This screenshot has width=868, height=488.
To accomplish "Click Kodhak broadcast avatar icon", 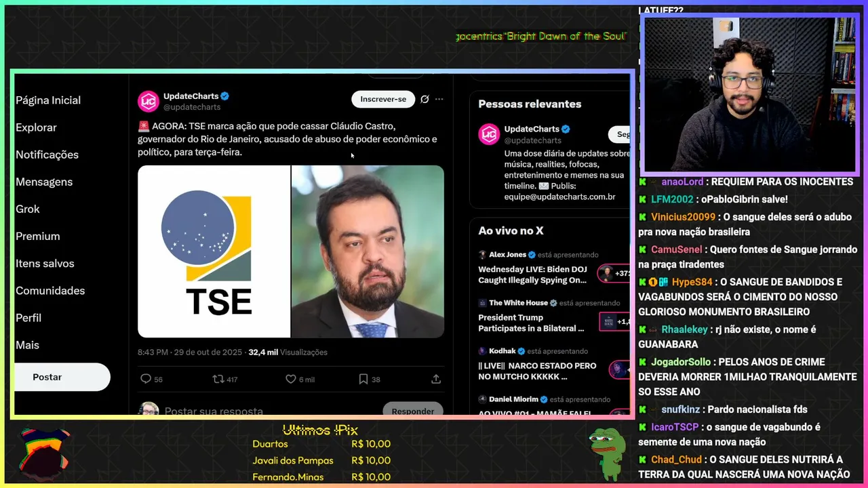I will click(482, 351).
